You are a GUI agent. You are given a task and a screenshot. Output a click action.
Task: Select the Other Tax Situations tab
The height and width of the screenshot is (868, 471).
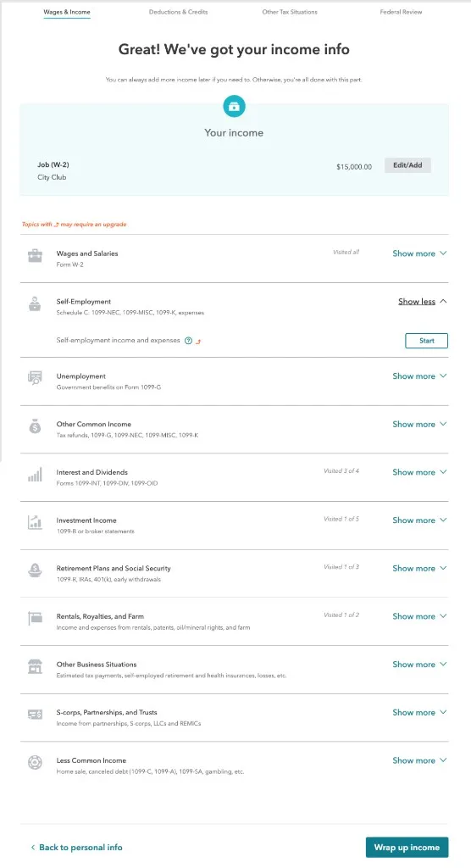tap(290, 12)
